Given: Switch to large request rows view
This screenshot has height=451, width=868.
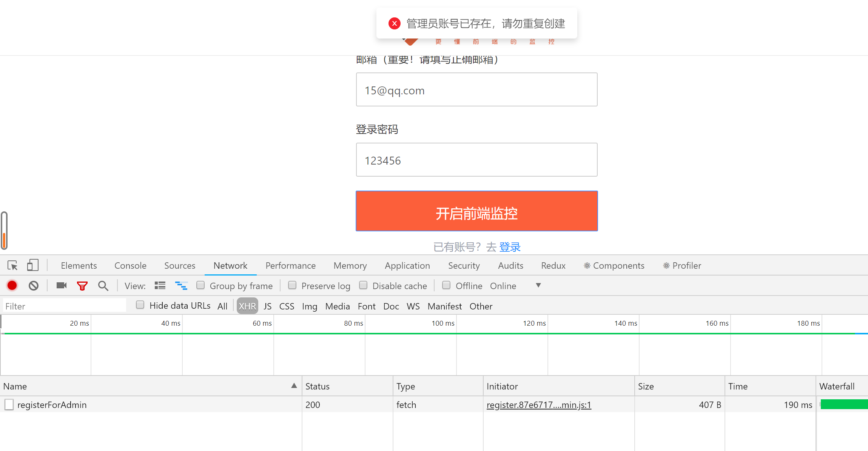Looking at the screenshot, I should pyautogui.click(x=160, y=286).
